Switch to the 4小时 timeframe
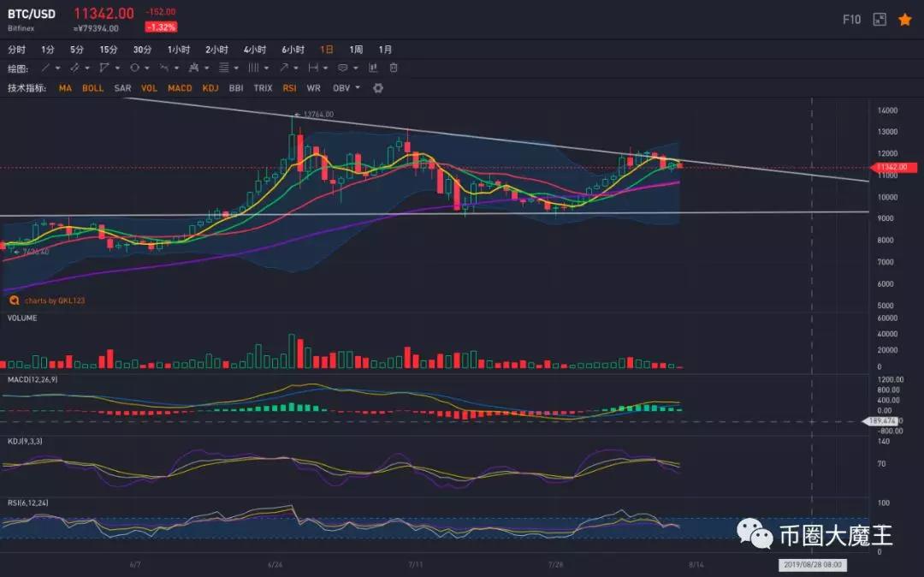Screen dimensions: 924x577 pyautogui.click(x=255, y=50)
